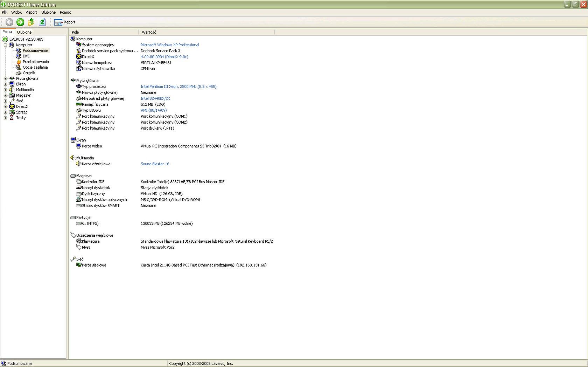This screenshot has width=588, height=367.
Task: Select the Ekran monitor tree icon
Action: 12,84
